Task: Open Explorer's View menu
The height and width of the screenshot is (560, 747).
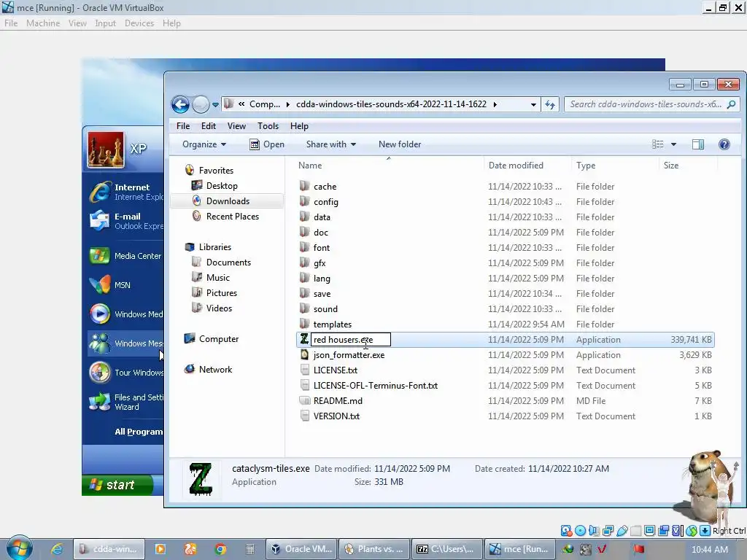Action: (x=236, y=126)
